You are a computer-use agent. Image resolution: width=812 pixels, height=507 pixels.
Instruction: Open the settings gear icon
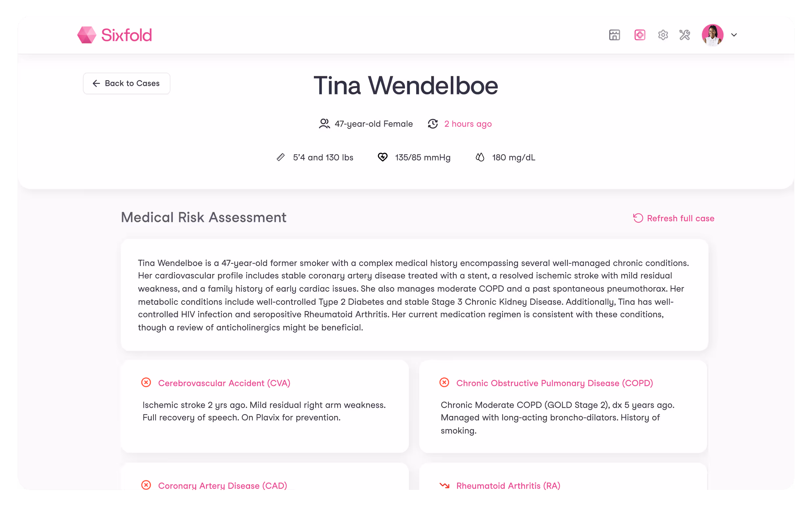pos(663,35)
